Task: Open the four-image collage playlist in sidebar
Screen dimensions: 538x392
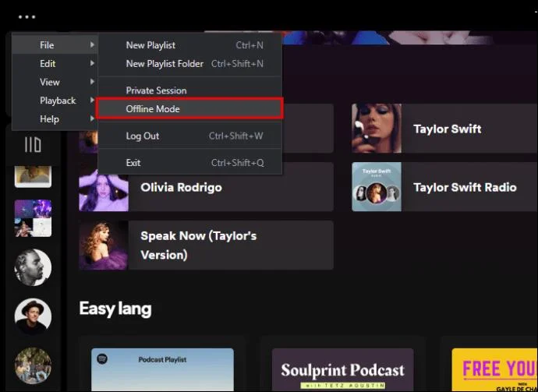Action: click(x=33, y=218)
